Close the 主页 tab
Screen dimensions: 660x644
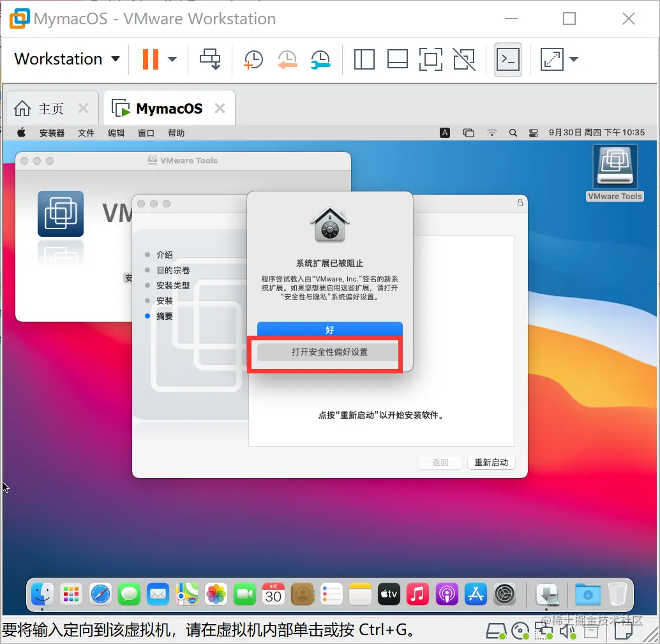[84, 109]
